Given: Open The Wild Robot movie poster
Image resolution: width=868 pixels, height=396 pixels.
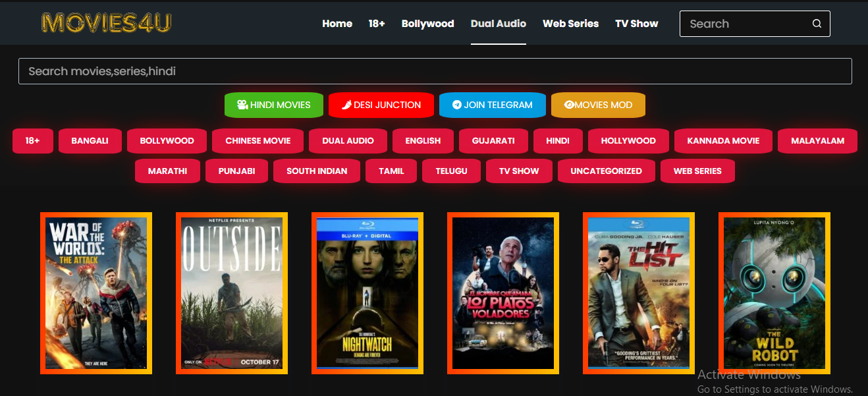Looking at the screenshot, I should [774, 293].
